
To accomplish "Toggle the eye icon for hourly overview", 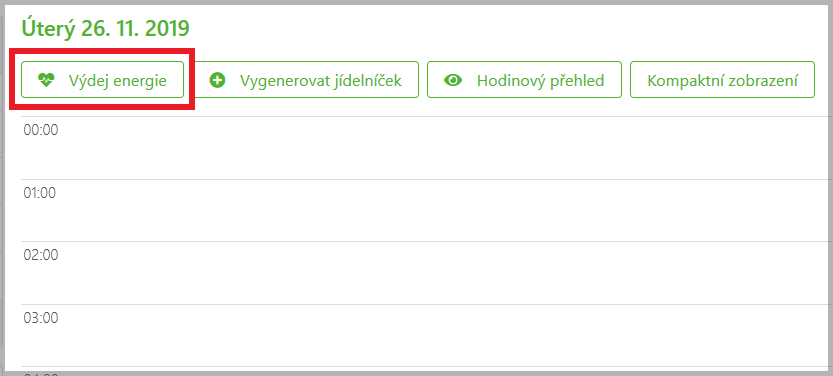I will point(453,80).
